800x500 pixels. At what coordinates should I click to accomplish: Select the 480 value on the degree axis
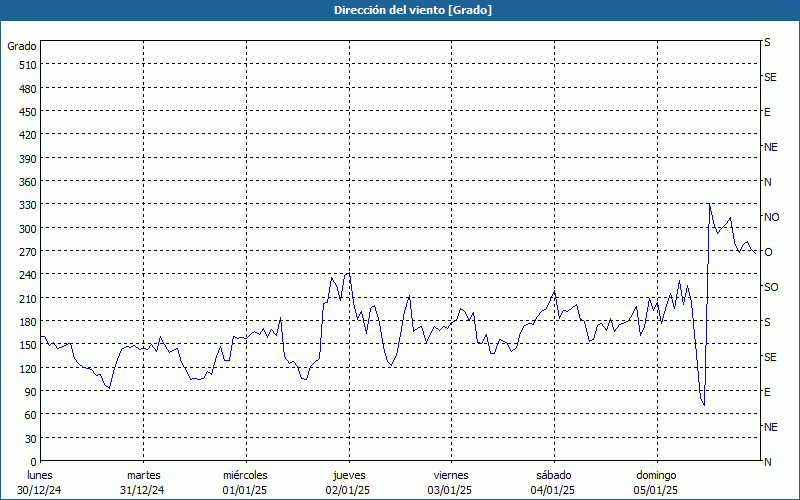click(28, 89)
